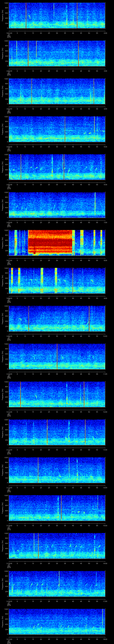Click the '3:04:00' start time label
This screenshot has width=114, height=644.
(9, 147)
